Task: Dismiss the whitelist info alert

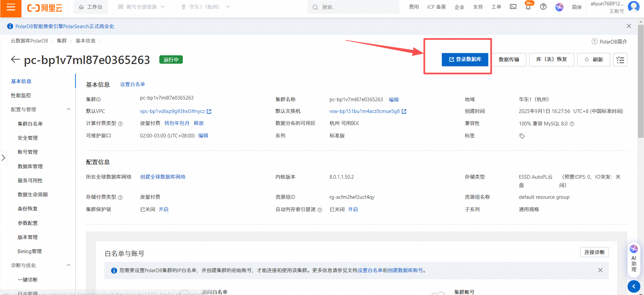Action: tap(600, 270)
